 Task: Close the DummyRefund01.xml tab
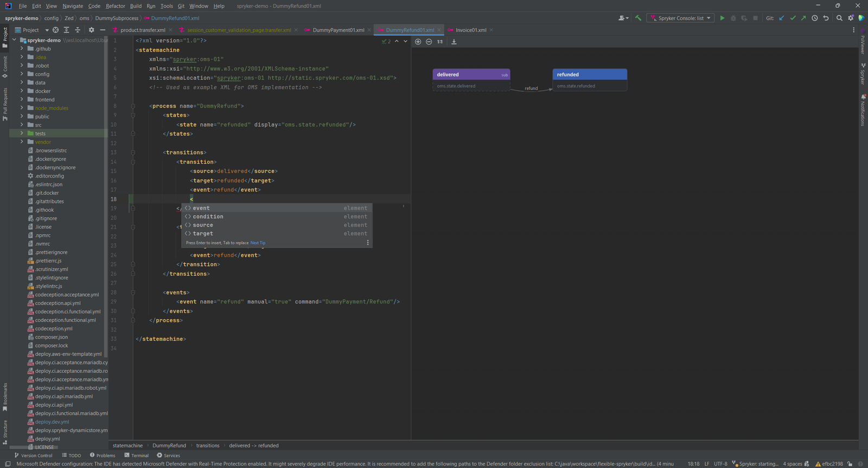pos(439,30)
